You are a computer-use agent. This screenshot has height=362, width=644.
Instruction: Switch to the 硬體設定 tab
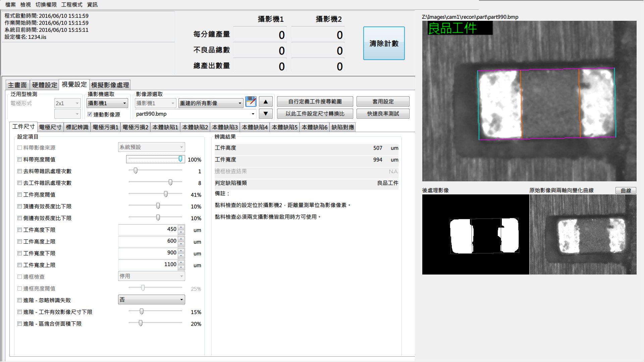[45, 85]
